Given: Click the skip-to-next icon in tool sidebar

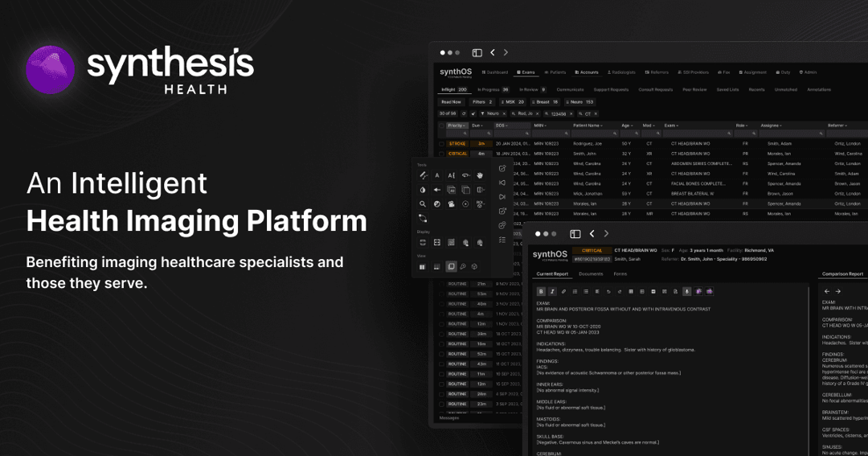Looking at the screenshot, I should point(502,197).
